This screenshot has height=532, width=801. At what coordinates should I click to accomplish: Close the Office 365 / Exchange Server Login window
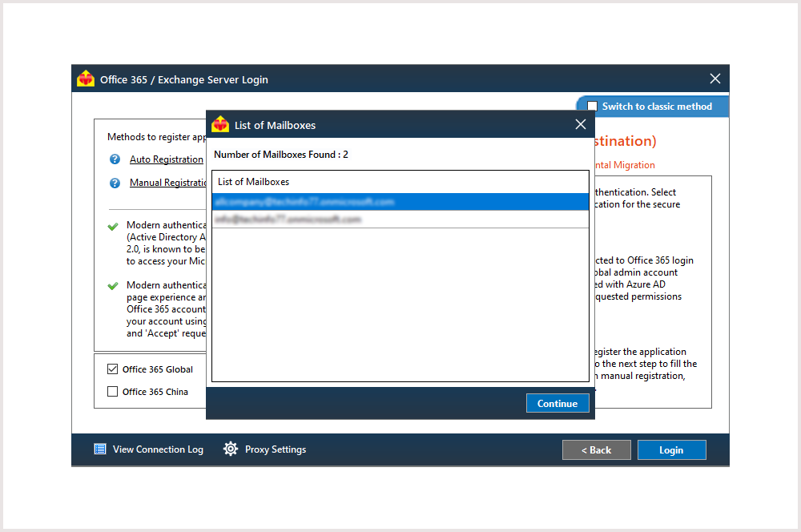click(x=715, y=79)
